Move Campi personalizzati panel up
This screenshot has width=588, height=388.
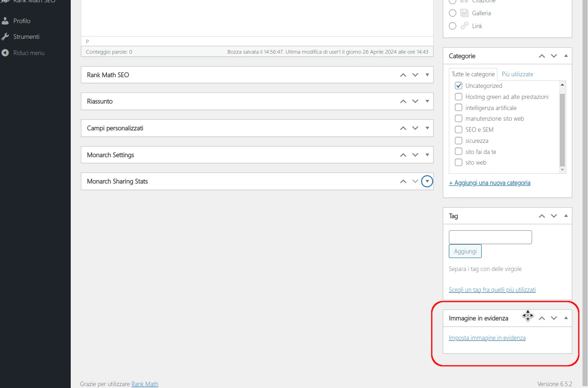coord(403,128)
